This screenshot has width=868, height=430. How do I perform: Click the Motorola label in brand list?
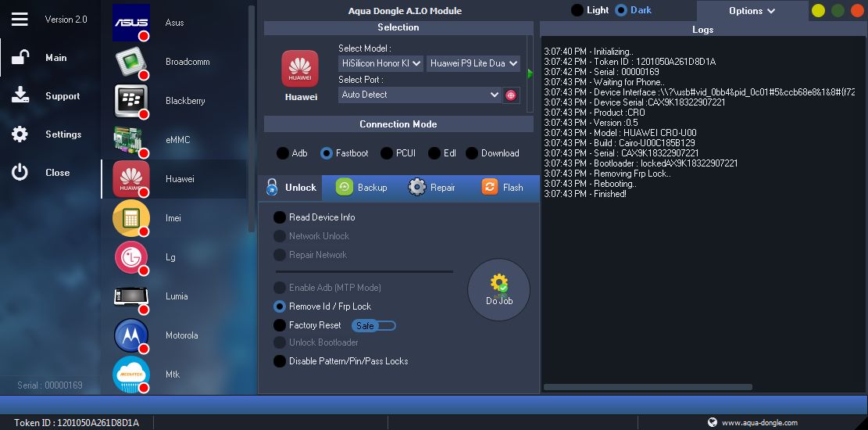[x=181, y=335]
